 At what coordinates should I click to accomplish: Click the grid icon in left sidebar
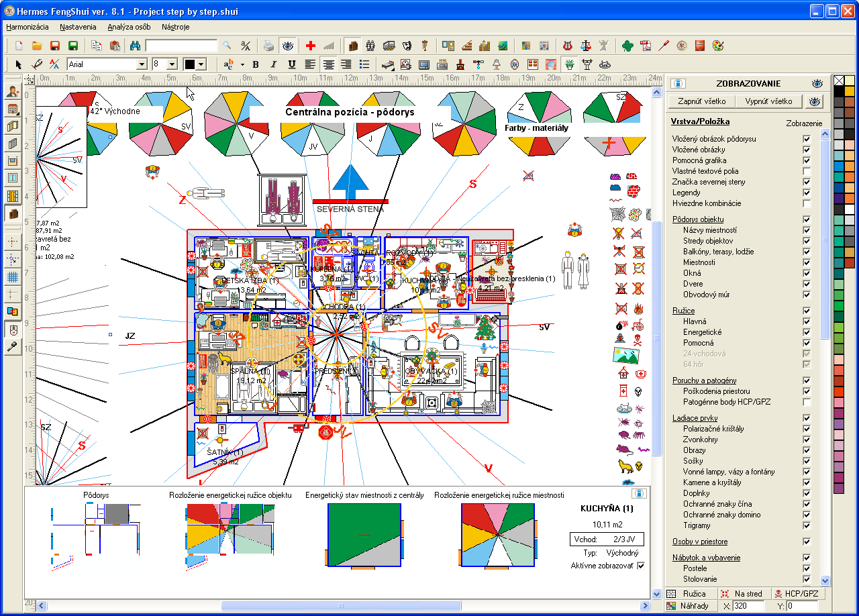pyautogui.click(x=12, y=276)
